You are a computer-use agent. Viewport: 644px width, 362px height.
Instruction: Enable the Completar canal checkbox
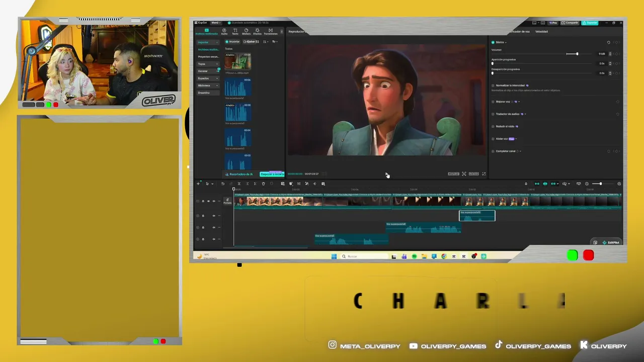coord(493,151)
